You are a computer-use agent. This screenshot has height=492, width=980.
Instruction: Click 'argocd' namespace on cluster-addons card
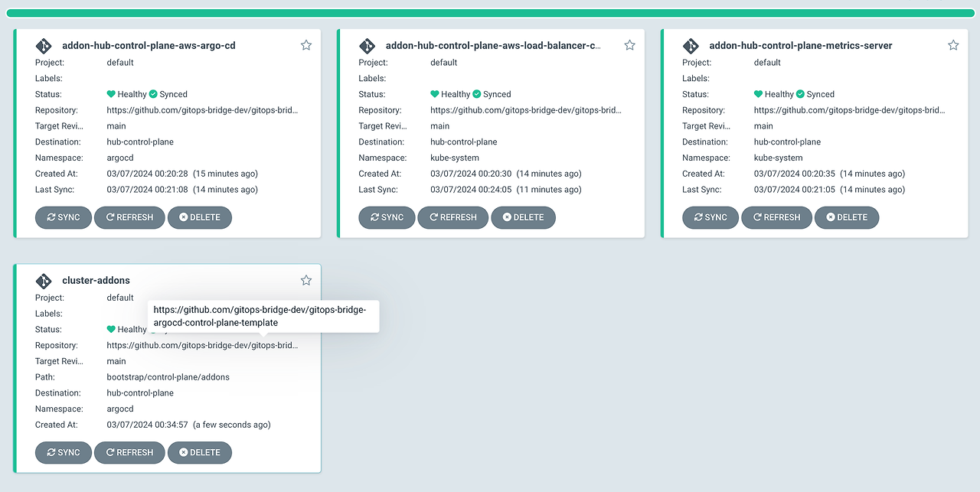[x=120, y=409]
